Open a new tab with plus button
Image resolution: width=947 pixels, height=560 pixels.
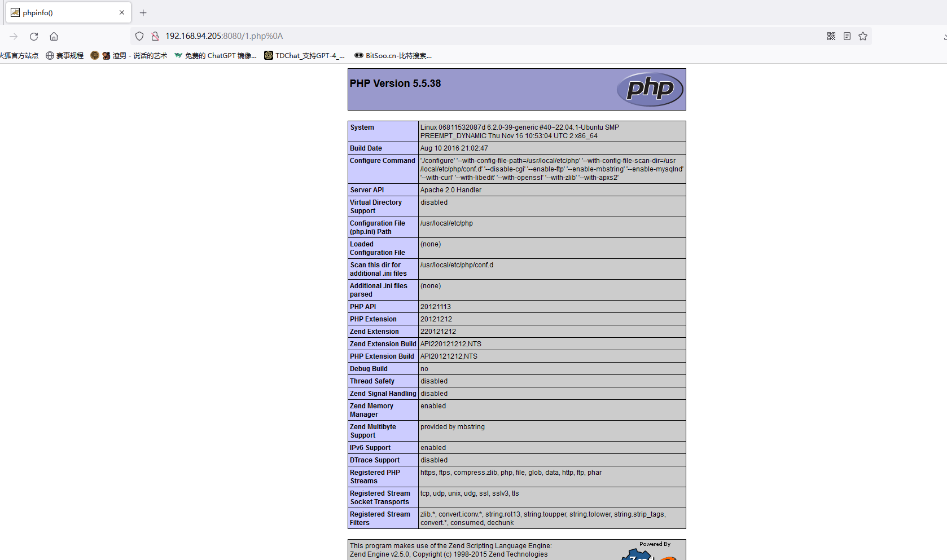pyautogui.click(x=143, y=12)
